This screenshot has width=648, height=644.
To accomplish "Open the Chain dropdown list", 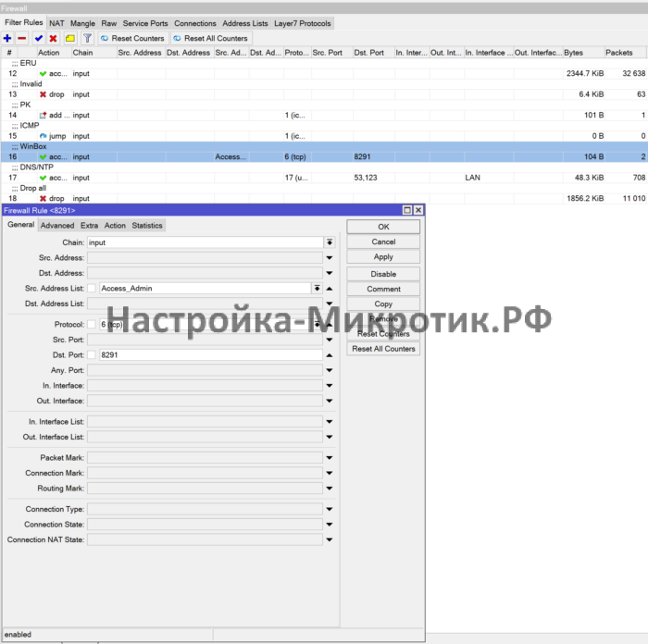I will tap(330, 242).
